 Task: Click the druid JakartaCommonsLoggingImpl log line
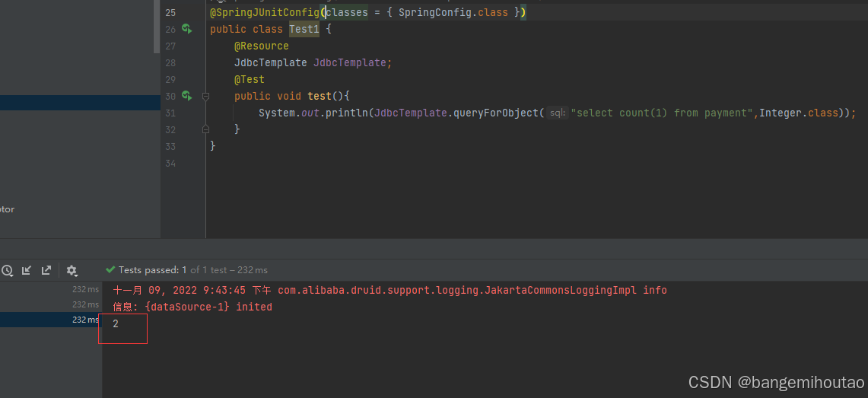point(389,290)
